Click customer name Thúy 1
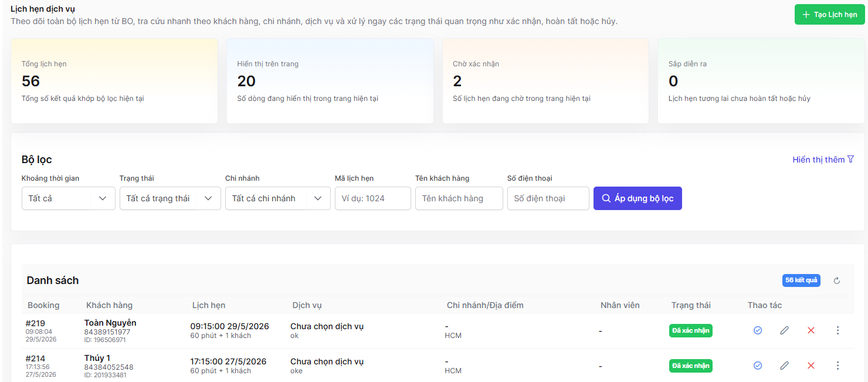The height and width of the screenshot is (382, 868). click(x=97, y=358)
